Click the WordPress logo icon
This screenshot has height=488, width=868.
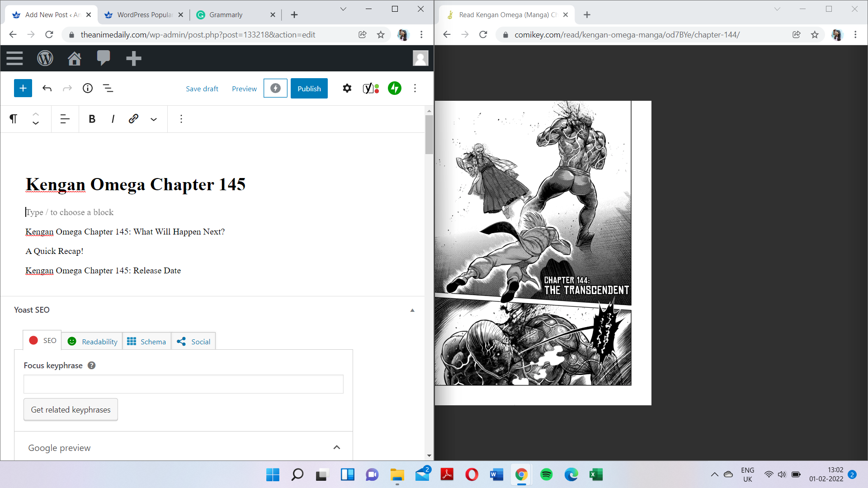coord(45,58)
